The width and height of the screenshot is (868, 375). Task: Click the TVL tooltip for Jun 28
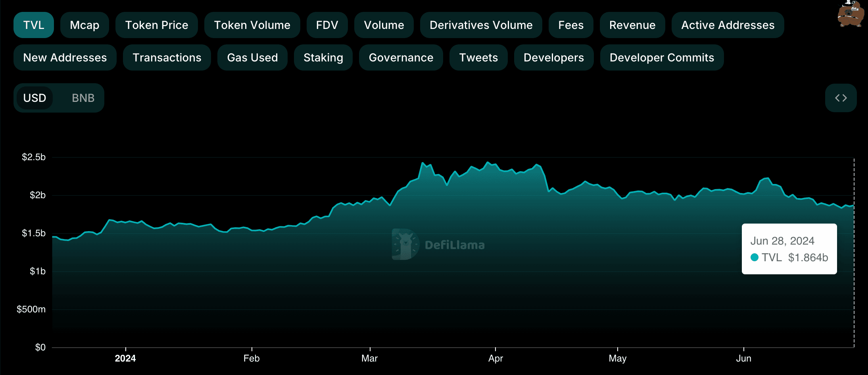click(789, 249)
